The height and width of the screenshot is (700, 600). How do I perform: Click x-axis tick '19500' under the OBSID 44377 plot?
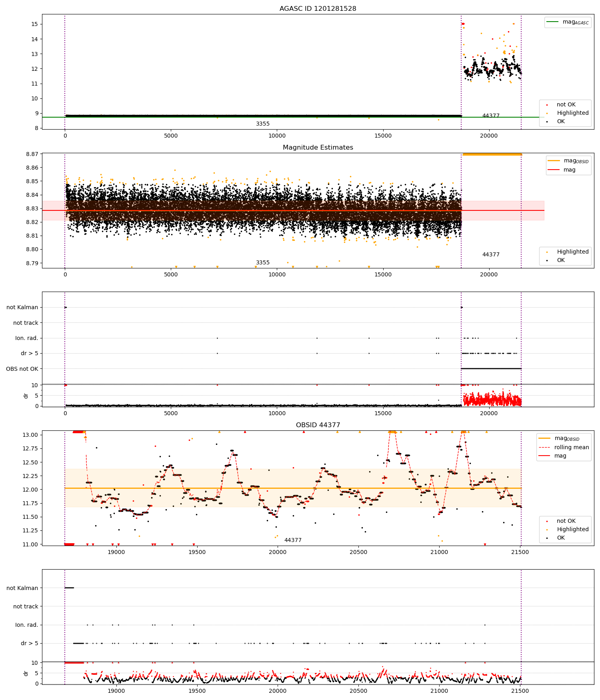click(x=197, y=552)
